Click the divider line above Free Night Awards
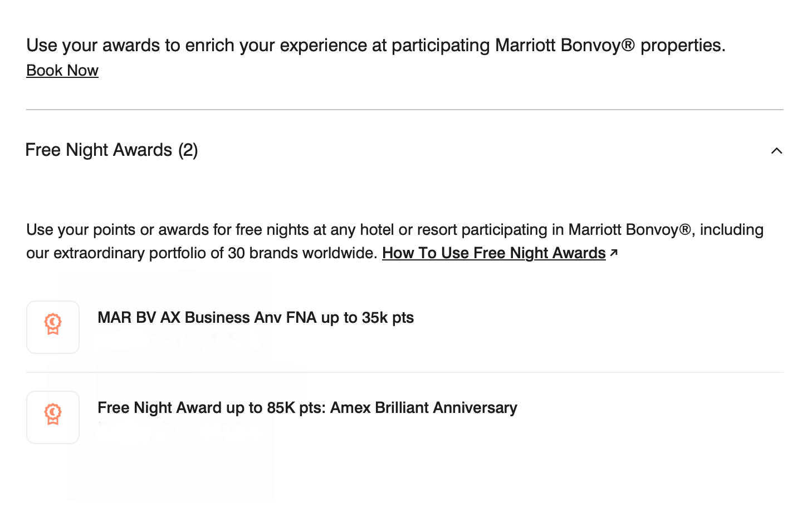The image size is (812, 512). 405,110
